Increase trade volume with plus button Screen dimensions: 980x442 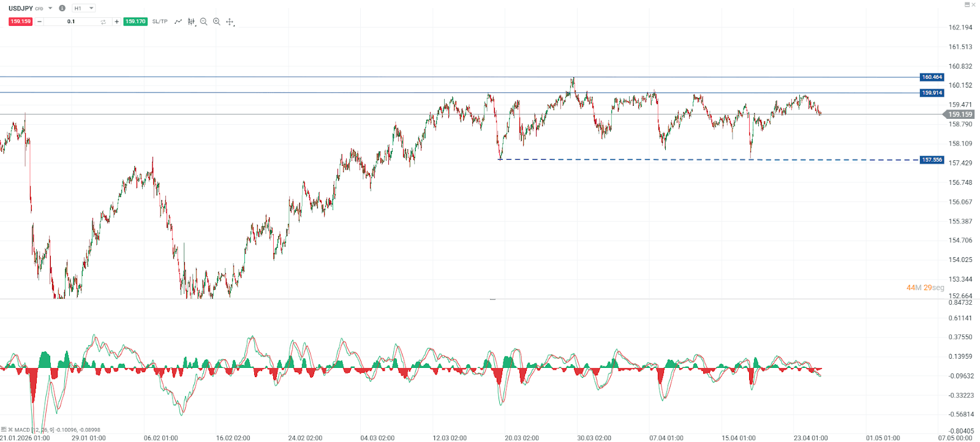(116, 21)
